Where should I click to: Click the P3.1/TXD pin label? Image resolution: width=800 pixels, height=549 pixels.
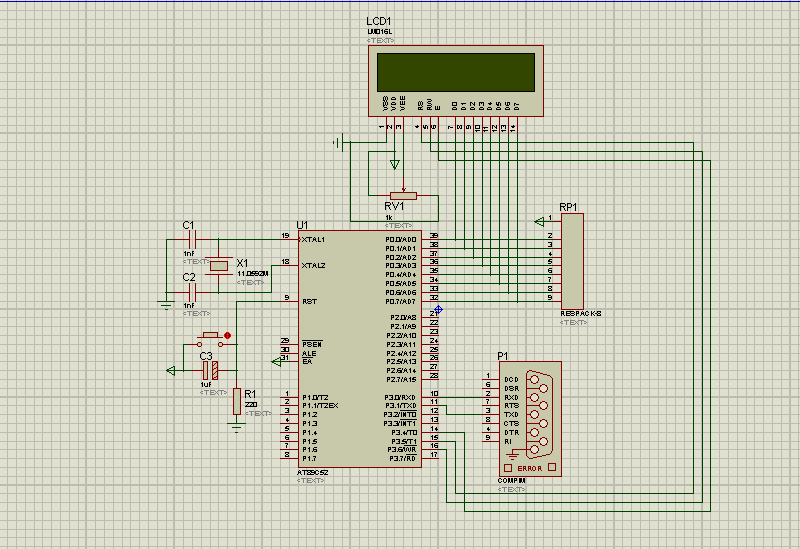pyautogui.click(x=400, y=406)
